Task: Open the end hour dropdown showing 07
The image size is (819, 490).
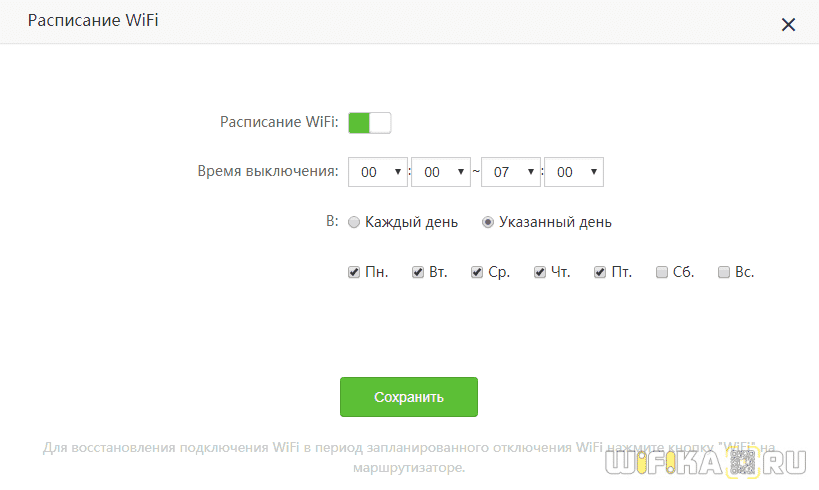Action: 511,172
